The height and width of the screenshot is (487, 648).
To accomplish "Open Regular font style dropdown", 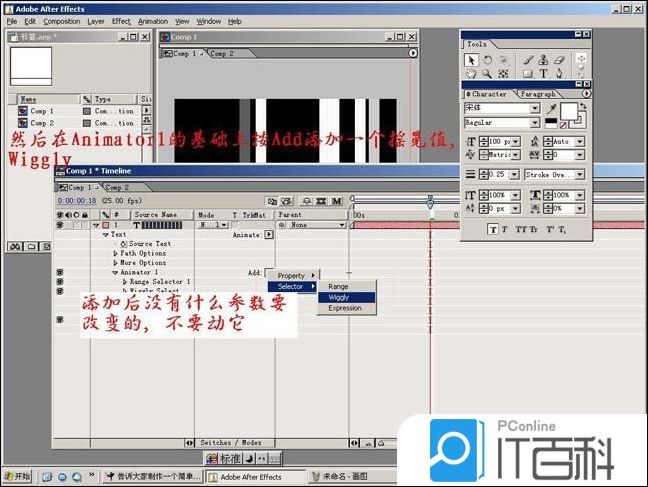I will pyautogui.click(x=535, y=123).
